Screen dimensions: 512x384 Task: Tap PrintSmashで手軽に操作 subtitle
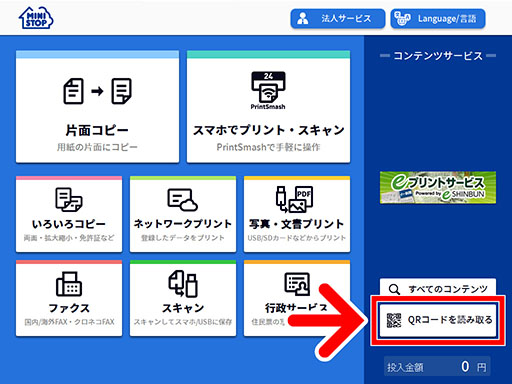coord(268,147)
